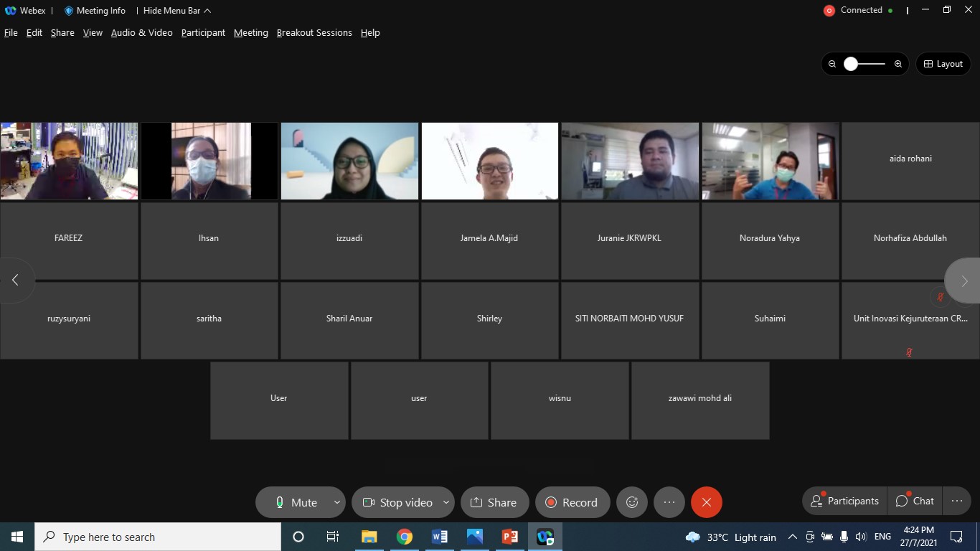Image resolution: width=980 pixels, height=551 pixels.
Task: Open more options ellipsis in control bar
Action: [669, 502]
